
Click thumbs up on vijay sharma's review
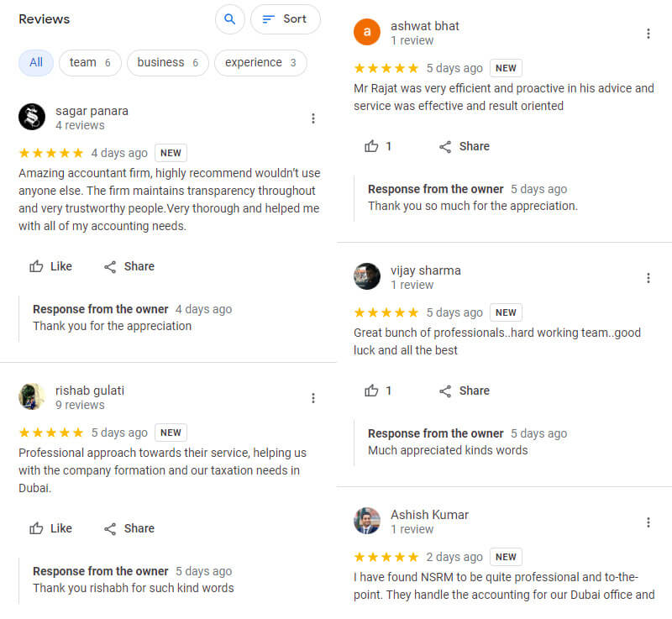coord(377,391)
